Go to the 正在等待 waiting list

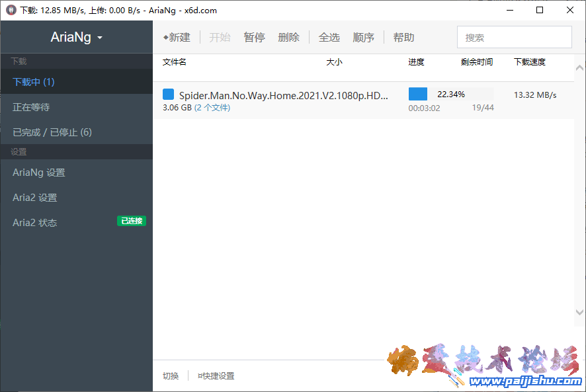[31, 107]
